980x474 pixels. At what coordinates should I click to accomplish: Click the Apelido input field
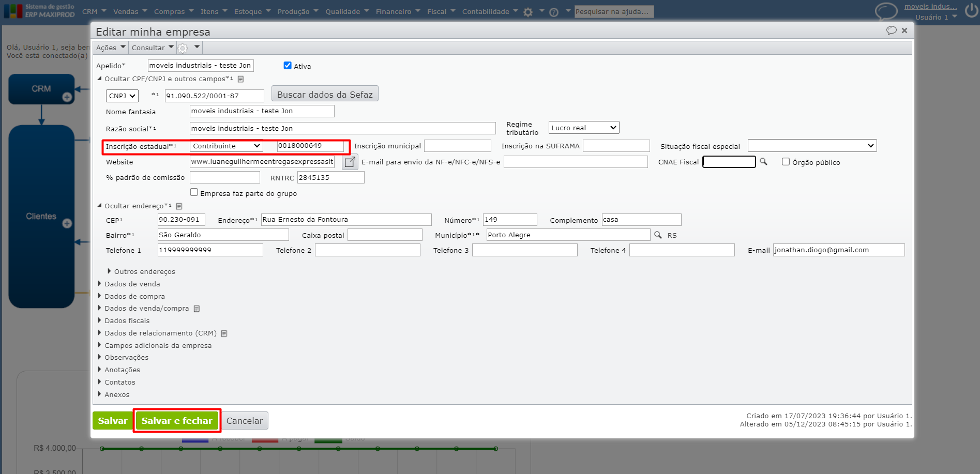pyautogui.click(x=201, y=66)
